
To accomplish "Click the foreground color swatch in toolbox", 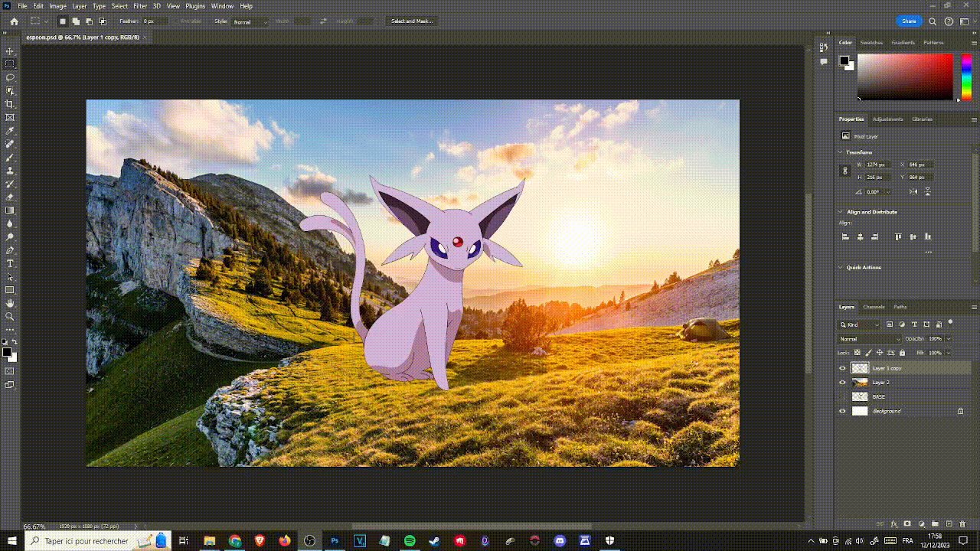I will pyautogui.click(x=7, y=352).
